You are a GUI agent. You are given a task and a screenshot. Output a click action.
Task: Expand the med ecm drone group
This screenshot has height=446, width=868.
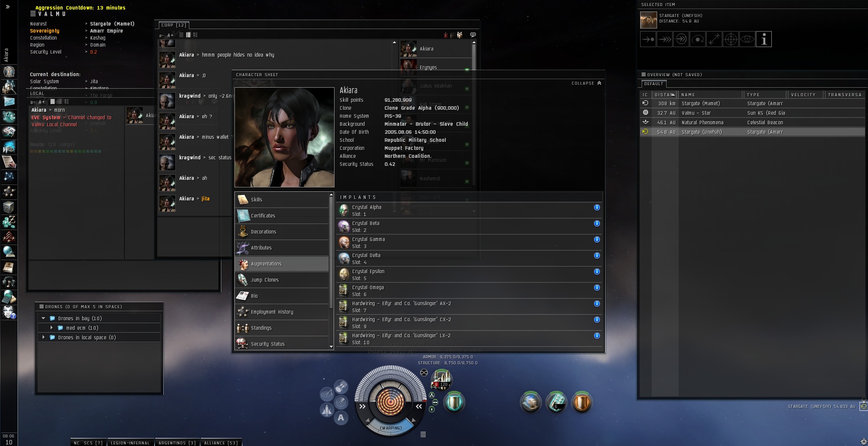(51, 328)
